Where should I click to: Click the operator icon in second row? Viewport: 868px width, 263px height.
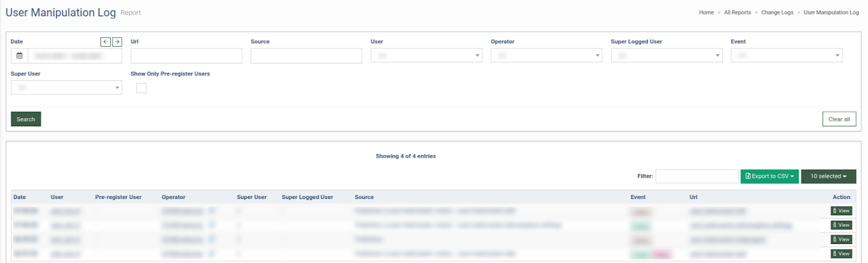click(212, 224)
